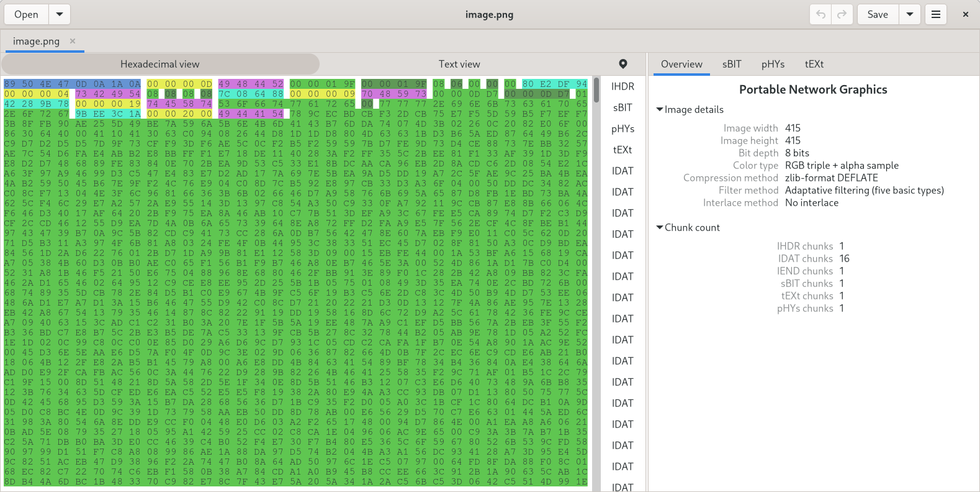Click the IEND chunks label
The width and height of the screenshot is (980, 492).
(805, 271)
